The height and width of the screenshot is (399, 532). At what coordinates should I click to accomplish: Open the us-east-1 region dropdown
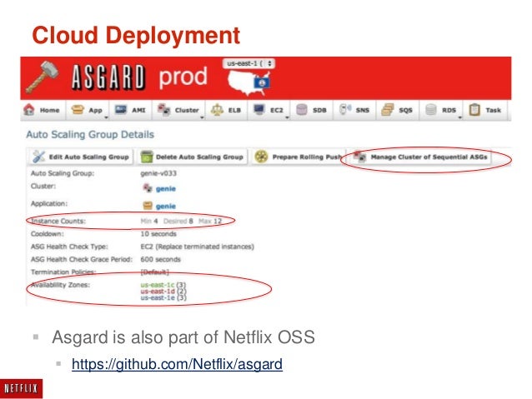coord(249,63)
